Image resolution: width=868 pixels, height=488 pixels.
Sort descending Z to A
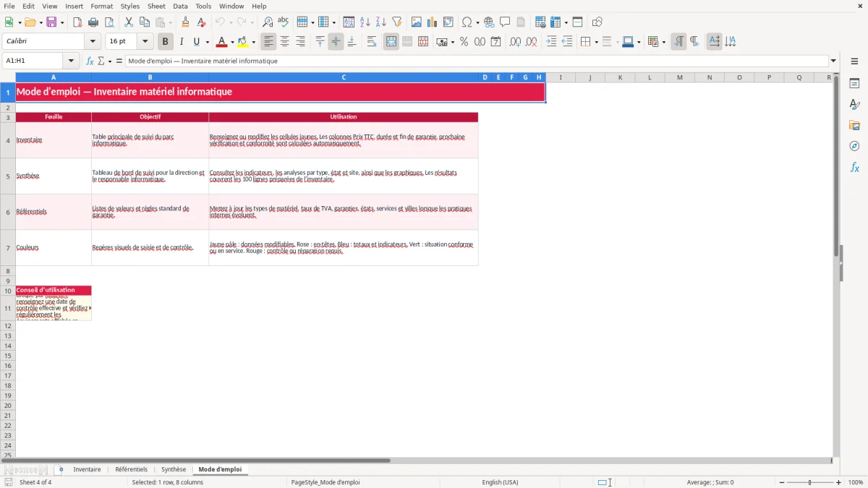tap(381, 22)
